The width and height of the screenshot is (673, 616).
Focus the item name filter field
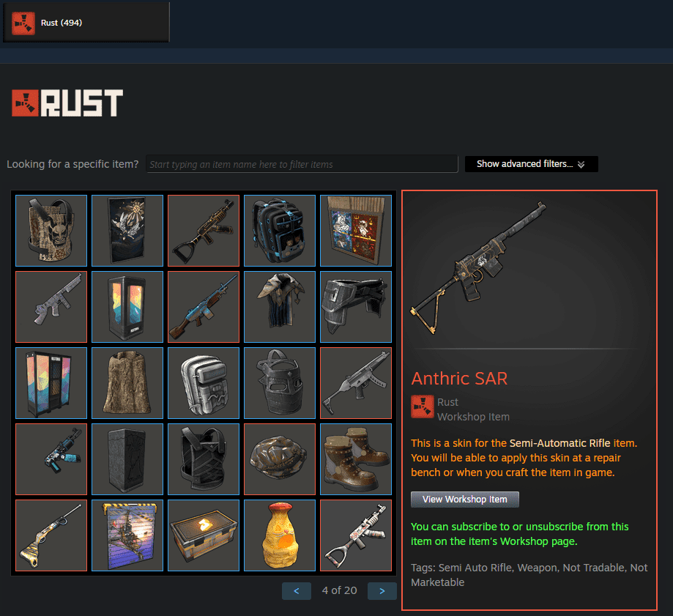click(302, 164)
